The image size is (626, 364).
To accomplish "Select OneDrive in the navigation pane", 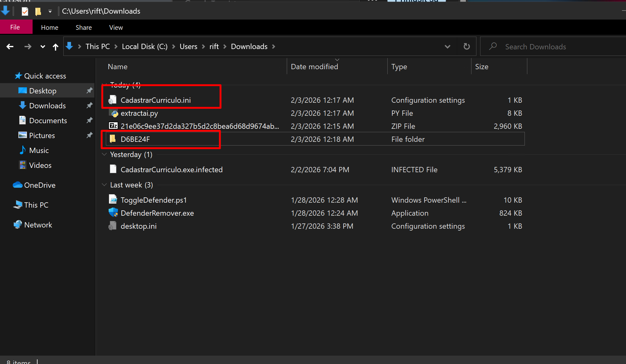I will pos(40,185).
